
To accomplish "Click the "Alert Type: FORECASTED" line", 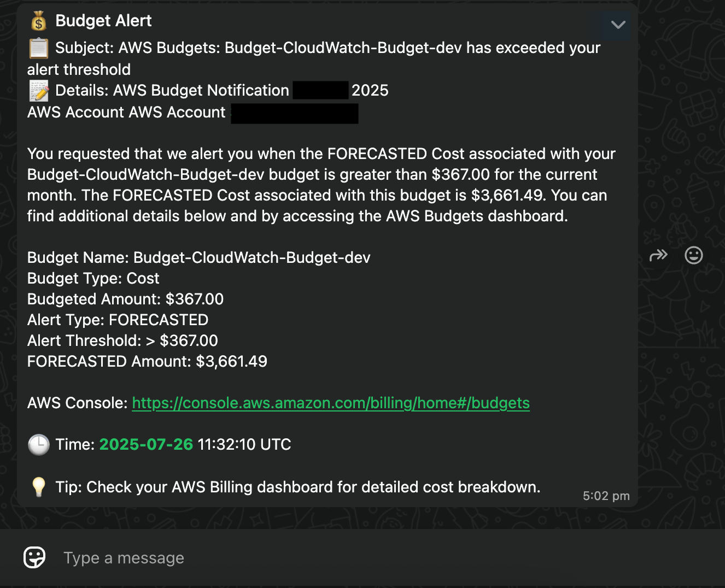I will click(118, 320).
